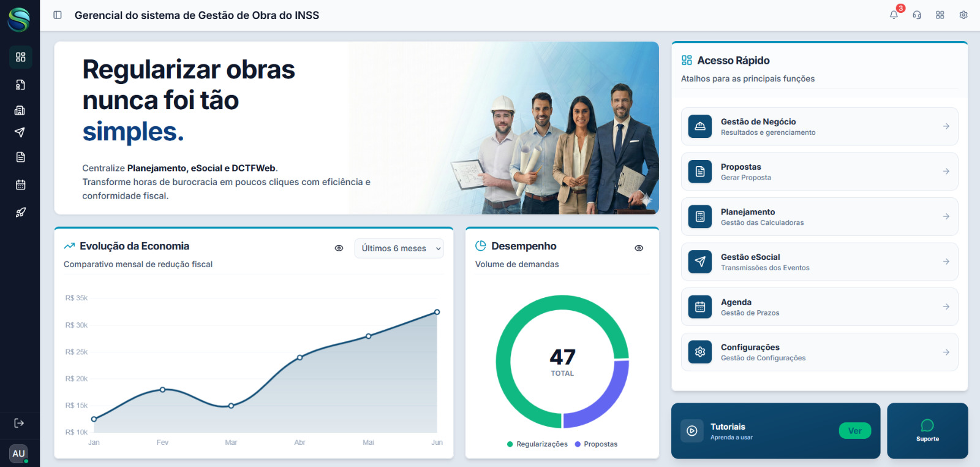Screen dimensions: 980x467
Task: Expand the Gestão de Negócio shortcut arrow
Action: (946, 126)
